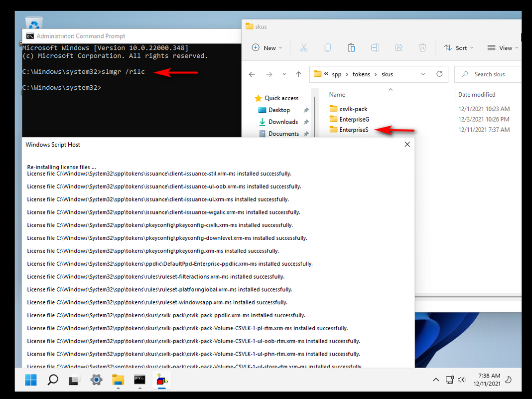Screen dimensions: 532x399
Task: Click the pin icon next to Documents
Action: [x=306, y=134]
